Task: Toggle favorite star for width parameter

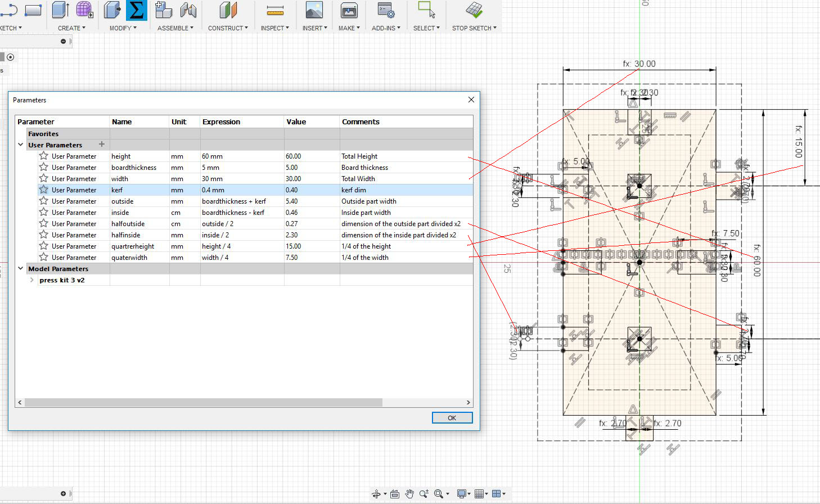Action: [44, 178]
